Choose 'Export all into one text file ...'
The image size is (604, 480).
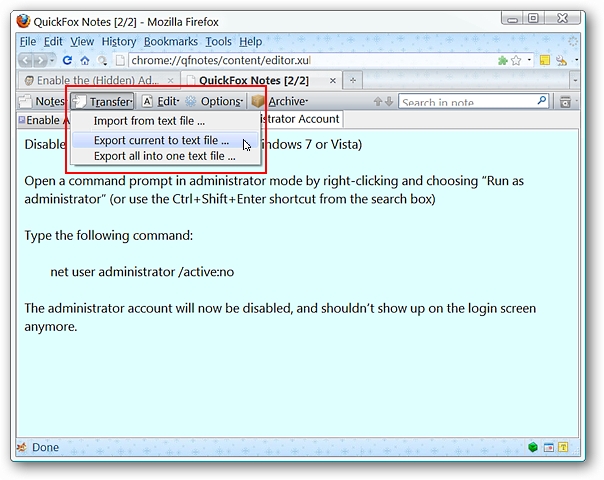(166, 156)
